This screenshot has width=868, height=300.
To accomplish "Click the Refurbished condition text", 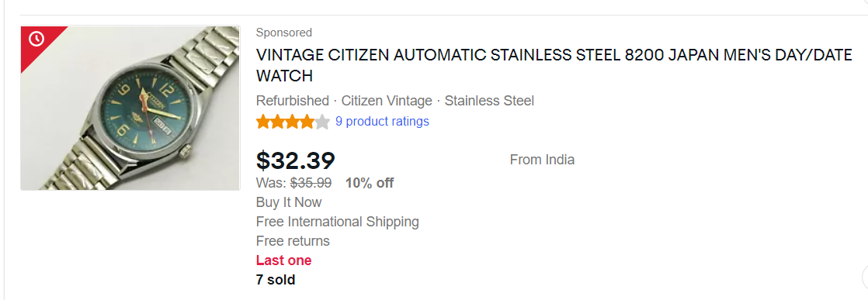I will (x=292, y=101).
